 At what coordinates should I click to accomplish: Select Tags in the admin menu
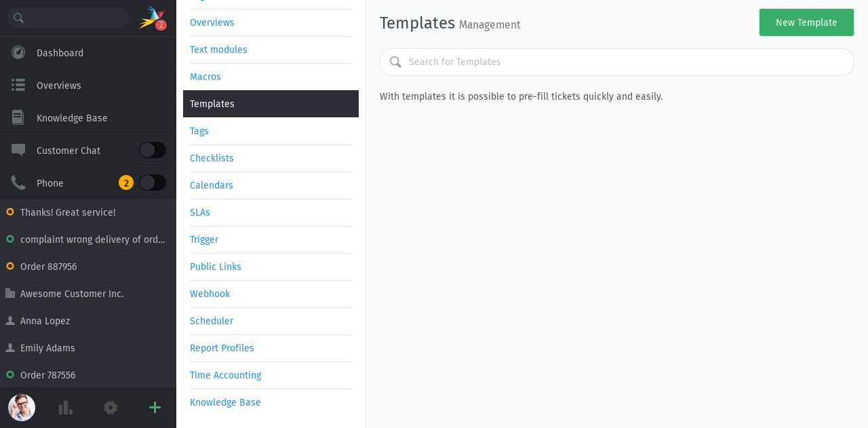point(199,131)
